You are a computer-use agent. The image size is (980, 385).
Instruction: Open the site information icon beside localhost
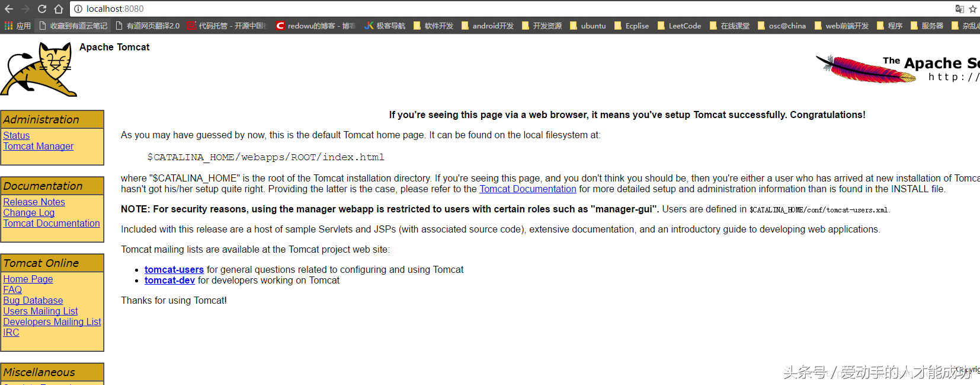coord(78,9)
